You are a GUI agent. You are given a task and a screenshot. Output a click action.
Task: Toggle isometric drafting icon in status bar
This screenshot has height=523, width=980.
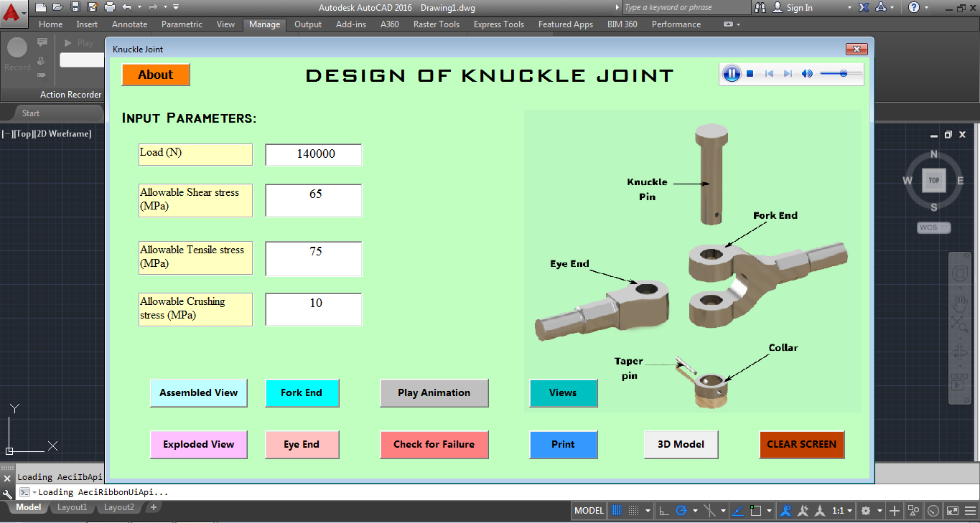click(x=709, y=511)
